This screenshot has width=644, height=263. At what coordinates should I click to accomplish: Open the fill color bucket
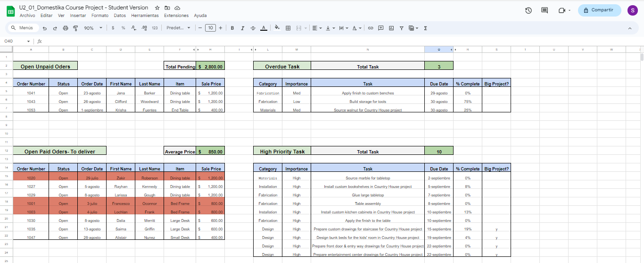click(277, 28)
